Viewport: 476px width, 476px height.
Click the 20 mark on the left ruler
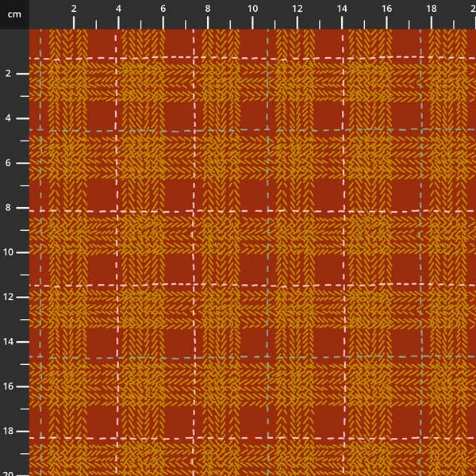pos(10,472)
